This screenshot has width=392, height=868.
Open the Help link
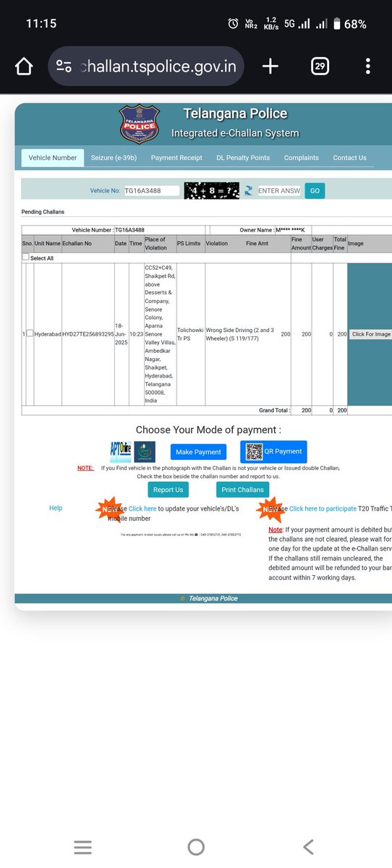pyautogui.click(x=56, y=509)
